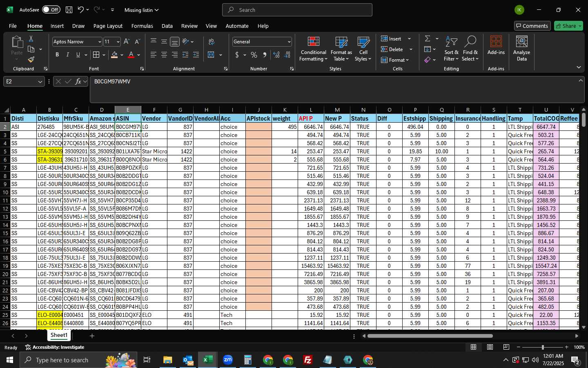Click the Comma Style icon
This screenshot has height=368, width=588.
point(265,55)
